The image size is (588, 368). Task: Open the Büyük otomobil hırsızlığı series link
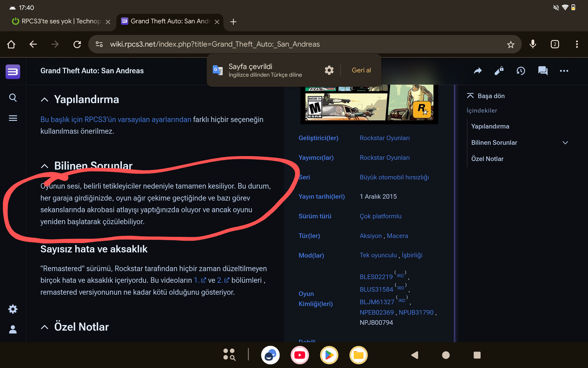click(x=394, y=177)
